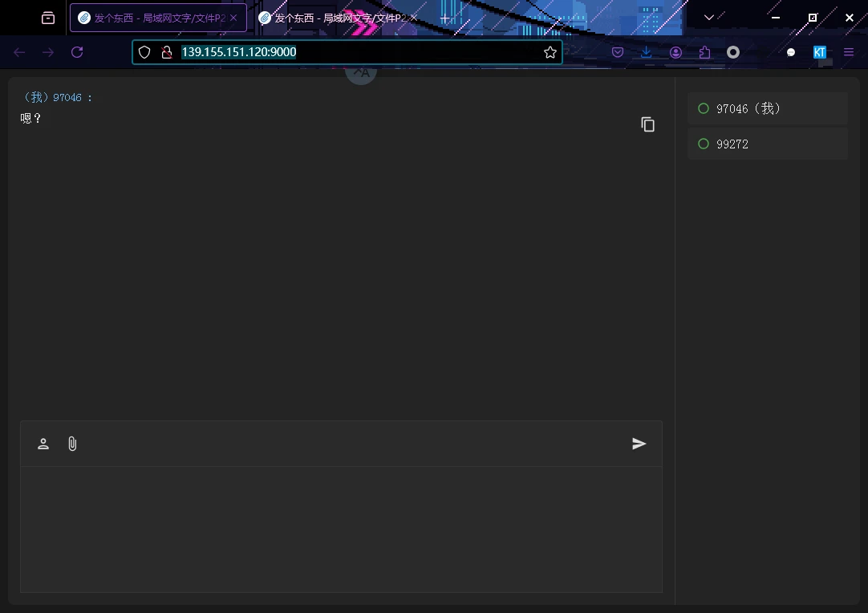The height and width of the screenshot is (613, 868).
Task: Close the first 发个东西 tab
Action: pyautogui.click(x=233, y=18)
